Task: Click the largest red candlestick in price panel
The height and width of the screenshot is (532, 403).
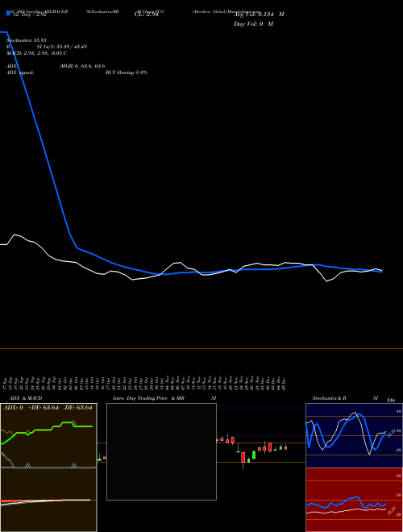Action: (243, 457)
